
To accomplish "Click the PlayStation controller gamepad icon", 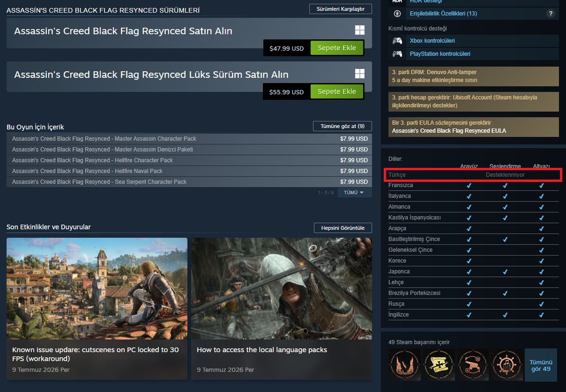I will click(x=397, y=54).
